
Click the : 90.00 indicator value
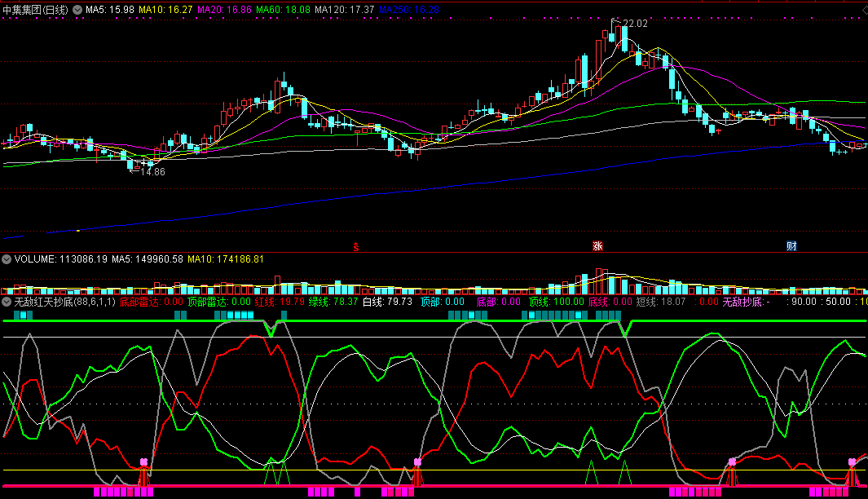pos(801,302)
